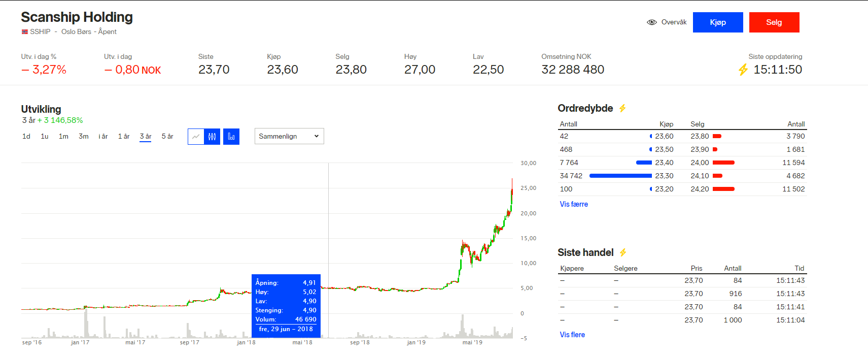Click the Utvikling heading
Screen dimensions: 868x355
(x=41, y=109)
